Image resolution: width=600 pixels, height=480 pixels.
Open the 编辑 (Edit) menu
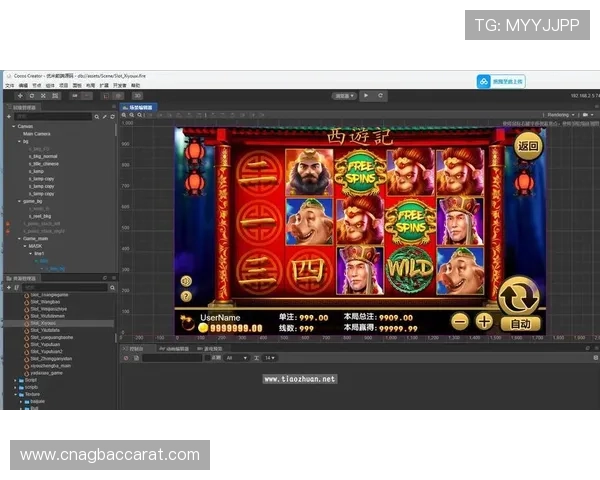23,85
